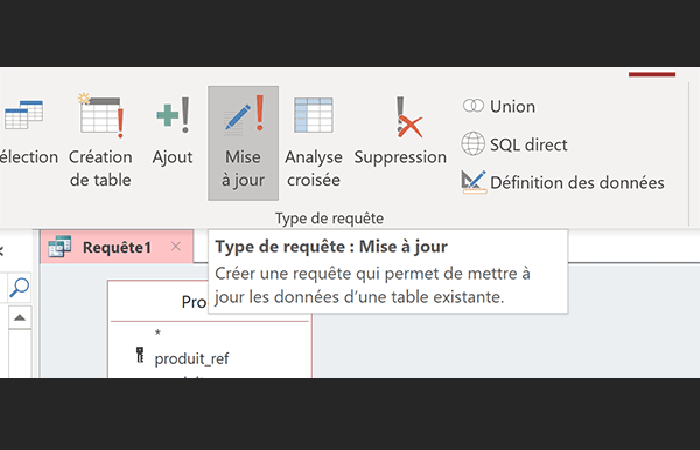
Task: Click the navigation pane search magnifier
Action: (20, 287)
